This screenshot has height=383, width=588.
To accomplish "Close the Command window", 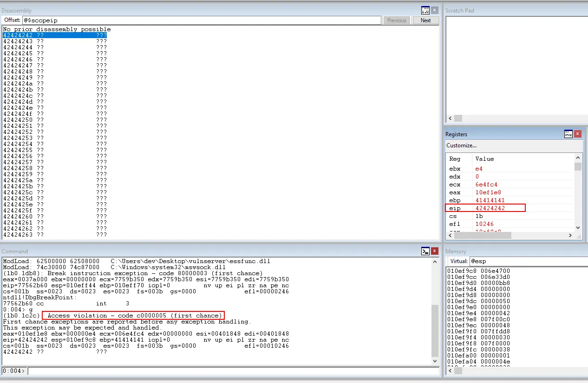I will (x=434, y=251).
